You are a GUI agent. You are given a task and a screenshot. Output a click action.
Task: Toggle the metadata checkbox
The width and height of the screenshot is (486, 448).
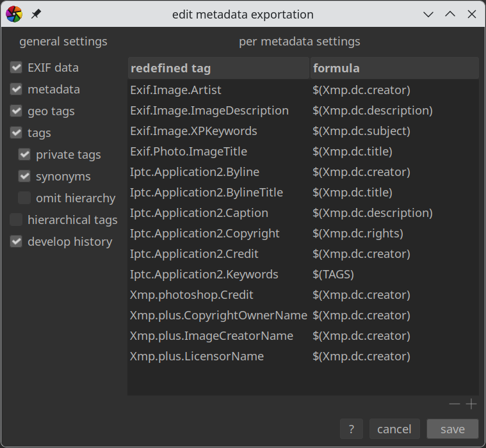[16, 89]
